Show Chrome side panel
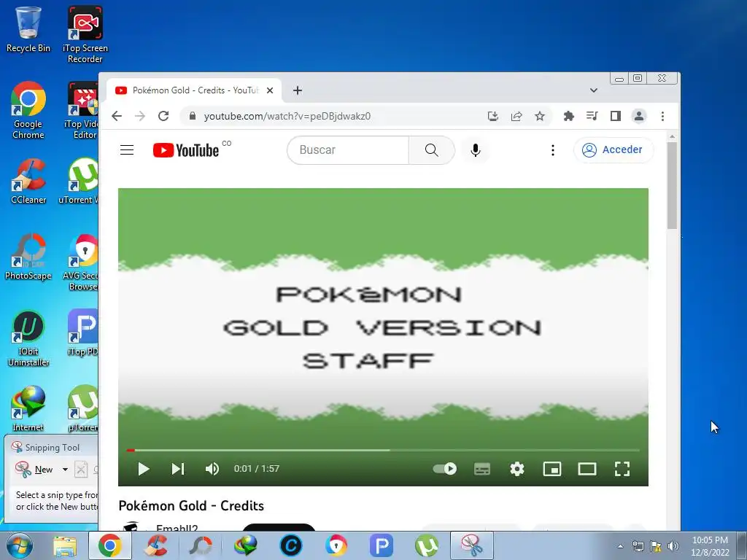Viewport: 747px width, 560px height. [616, 116]
